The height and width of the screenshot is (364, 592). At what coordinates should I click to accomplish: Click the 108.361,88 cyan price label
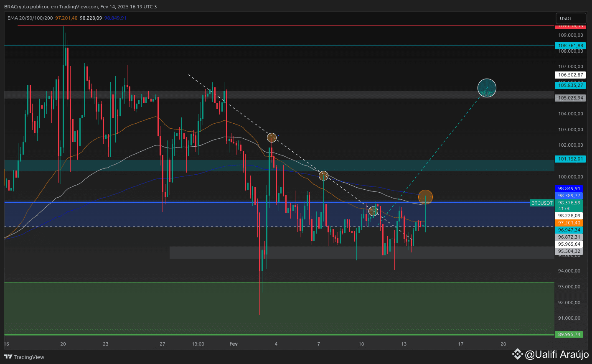coord(570,46)
